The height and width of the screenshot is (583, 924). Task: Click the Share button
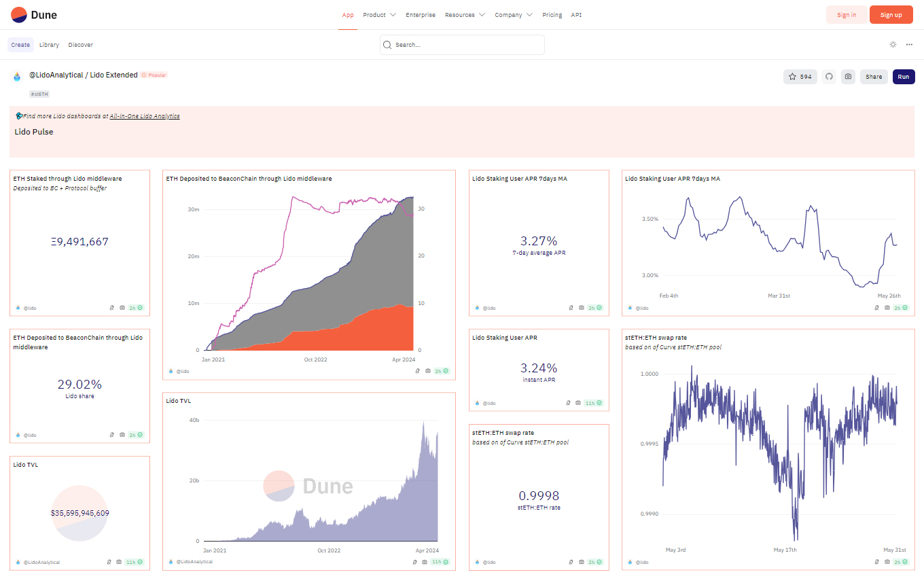point(874,77)
